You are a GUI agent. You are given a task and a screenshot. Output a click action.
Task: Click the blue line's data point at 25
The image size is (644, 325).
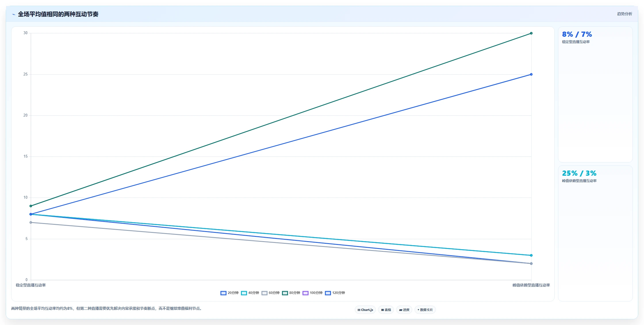click(x=531, y=74)
